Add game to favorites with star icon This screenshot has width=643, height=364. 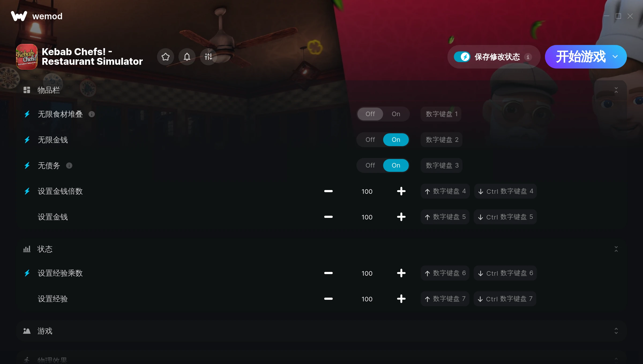pyautogui.click(x=166, y=57)
